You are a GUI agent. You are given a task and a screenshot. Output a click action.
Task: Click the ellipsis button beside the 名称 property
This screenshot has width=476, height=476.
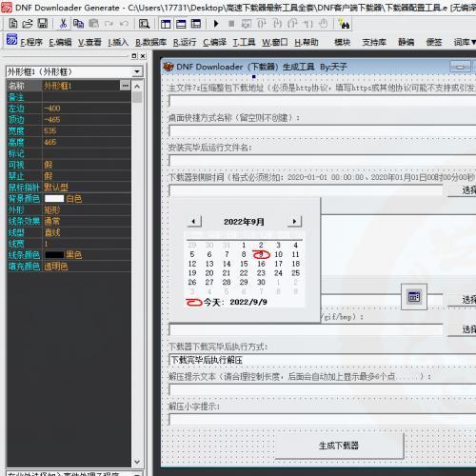(125, 86)
